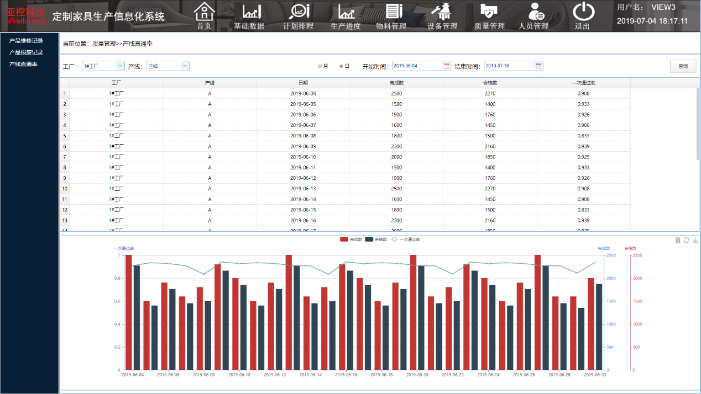The width and height of the screenshot is (701, 394).
Task: Open the 产线 production line dropdown
Action: [x=168, y=66]
